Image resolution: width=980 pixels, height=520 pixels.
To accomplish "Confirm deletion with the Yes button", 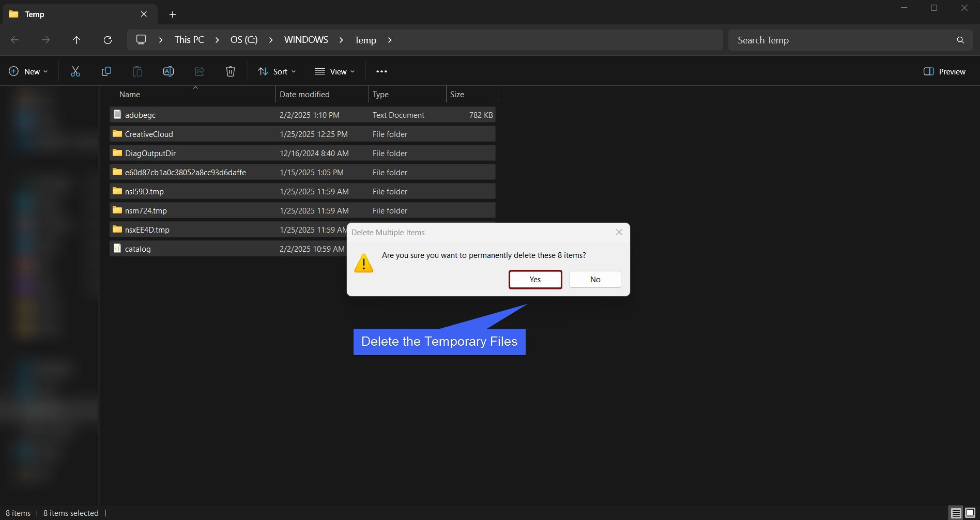I will tap(535, 279).
